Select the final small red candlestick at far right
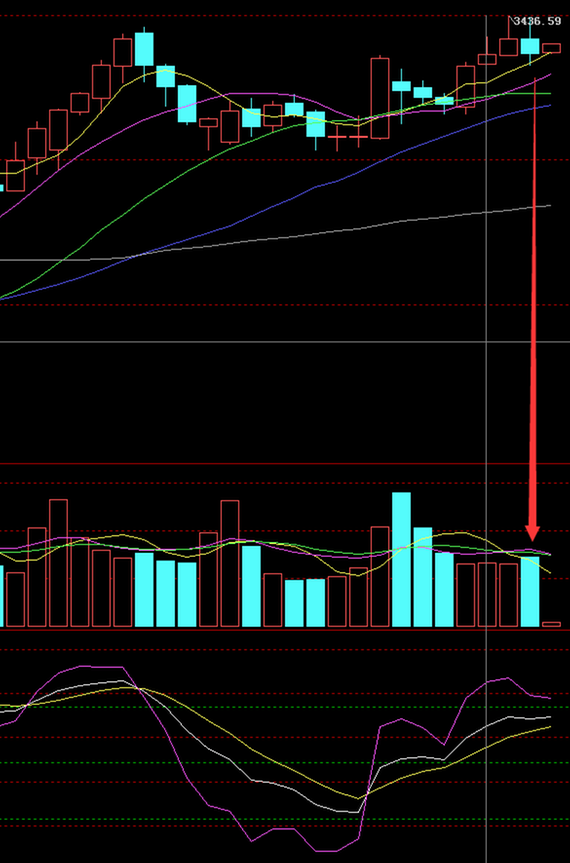570x863 pixels. [551, 48]
